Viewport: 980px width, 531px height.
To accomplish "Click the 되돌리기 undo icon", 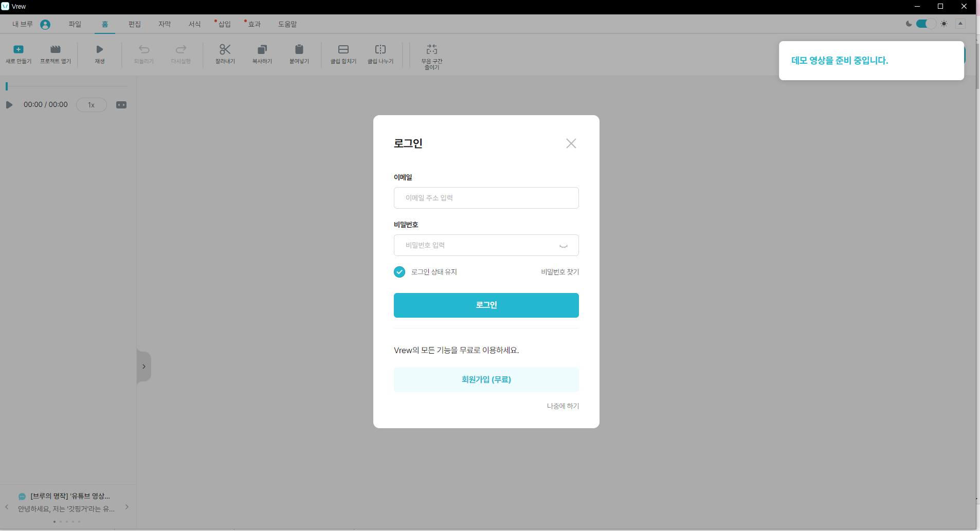I will pos(144,49).
